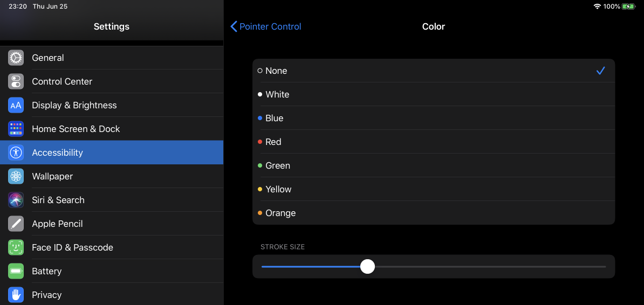Choose the White color option
Image resolution: width=644 pixels, height=305 pixels.
pyautogui.click(x=434, y=94)
